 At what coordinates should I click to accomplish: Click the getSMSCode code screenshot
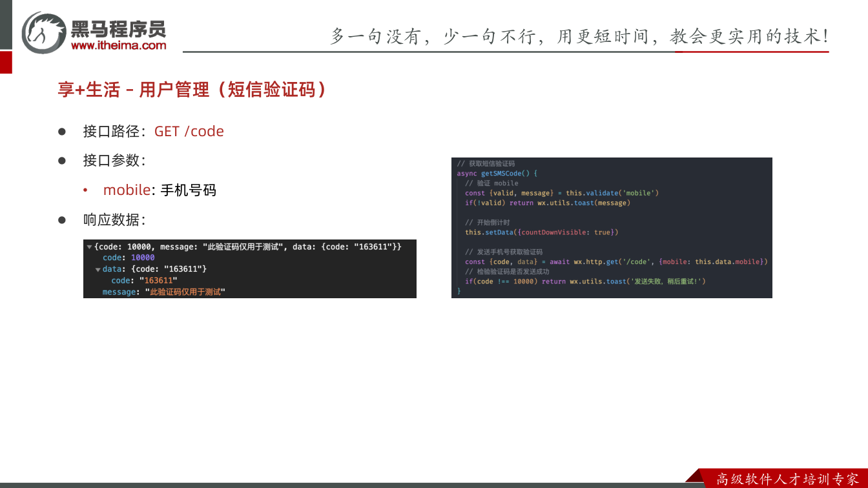click(612, 228)
